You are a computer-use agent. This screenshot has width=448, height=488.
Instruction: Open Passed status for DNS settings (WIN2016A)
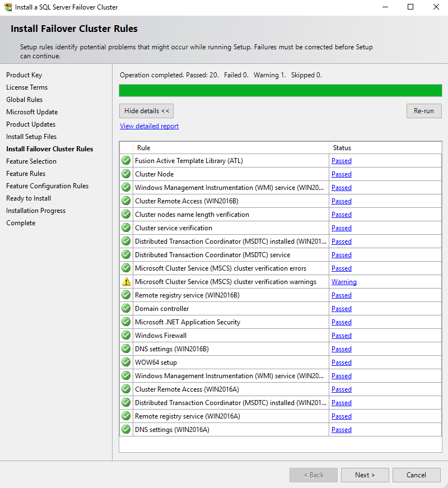(342, 430)
